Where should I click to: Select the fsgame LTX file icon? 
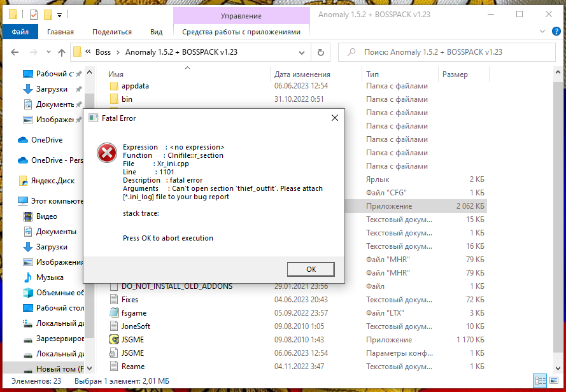(x=114, y=313)
